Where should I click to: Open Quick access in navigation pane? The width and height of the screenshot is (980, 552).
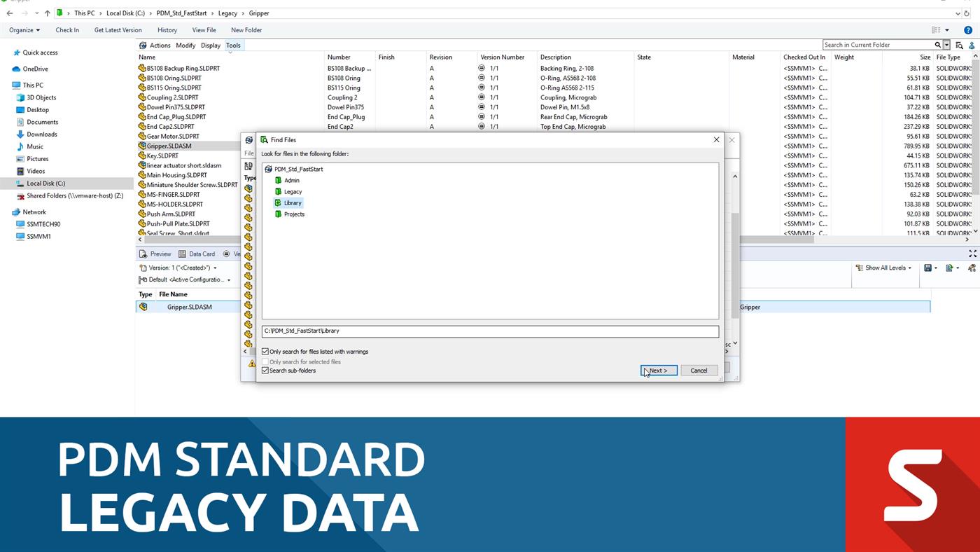tap(40, 53)
